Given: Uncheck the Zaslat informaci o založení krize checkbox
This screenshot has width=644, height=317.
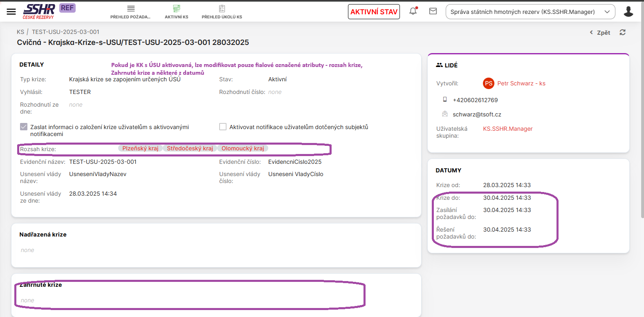Looking at the screenshot, I should click(x=24, y=127).
